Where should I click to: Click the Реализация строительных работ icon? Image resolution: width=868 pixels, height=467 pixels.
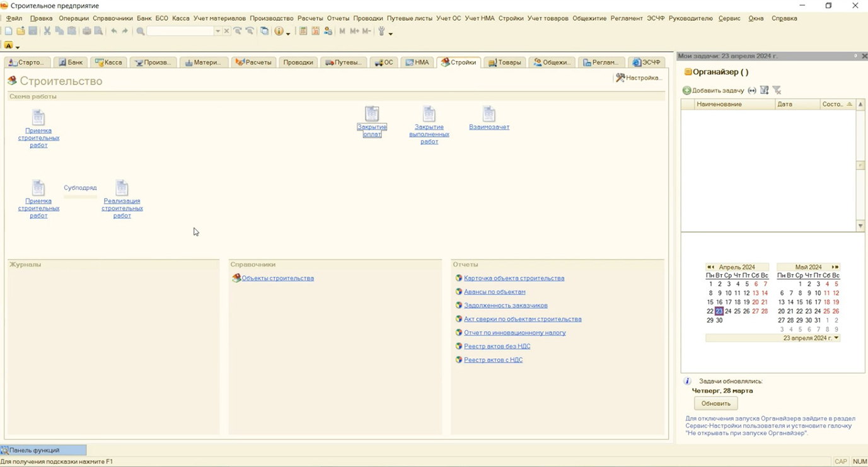[122, 188]
